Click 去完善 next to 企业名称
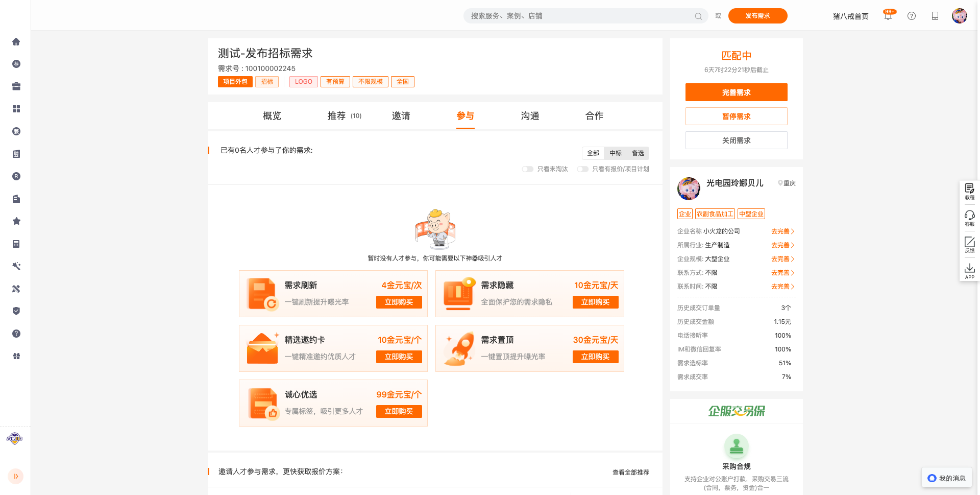Viewport: 980px width, 495px height. coord(783,231)
